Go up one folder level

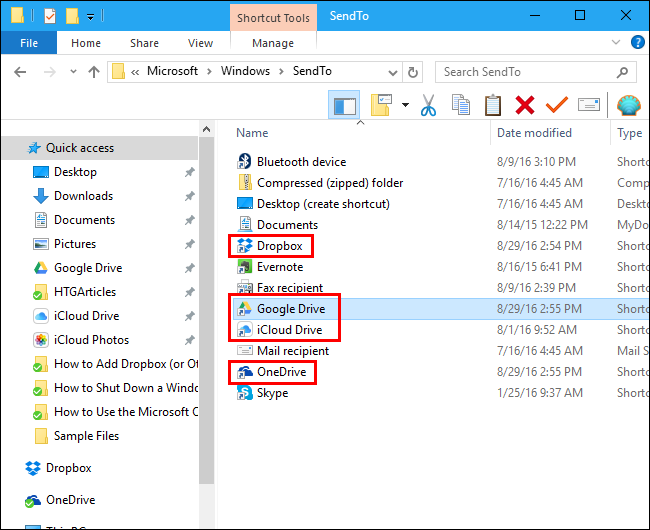pos(94,72)
